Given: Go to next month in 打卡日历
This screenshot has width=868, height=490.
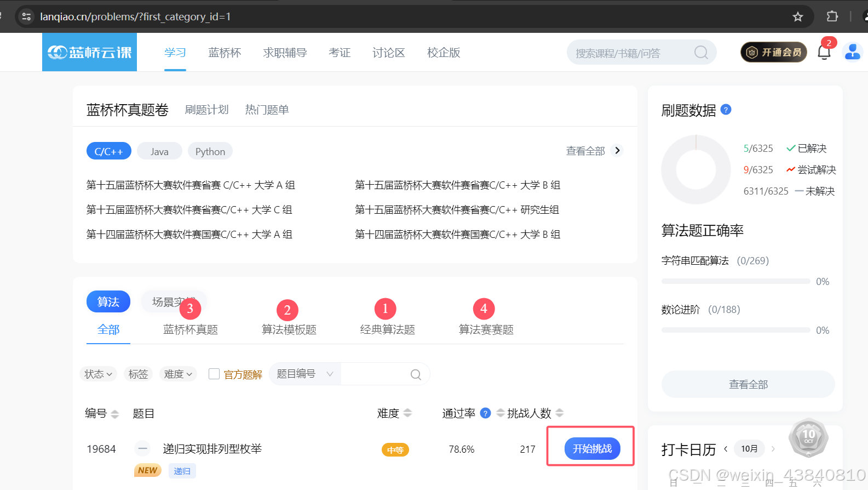Looking at the screenshot, I should click(773, 449).
